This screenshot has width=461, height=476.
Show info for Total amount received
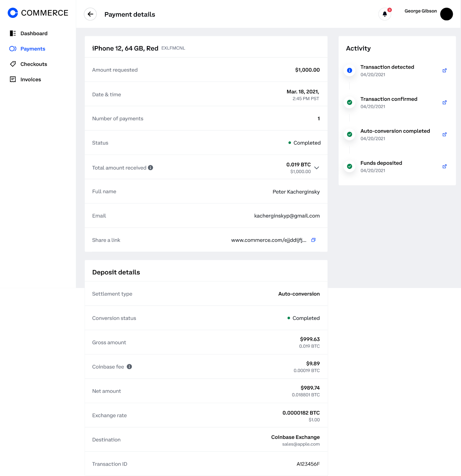click(x=151, y=168)
